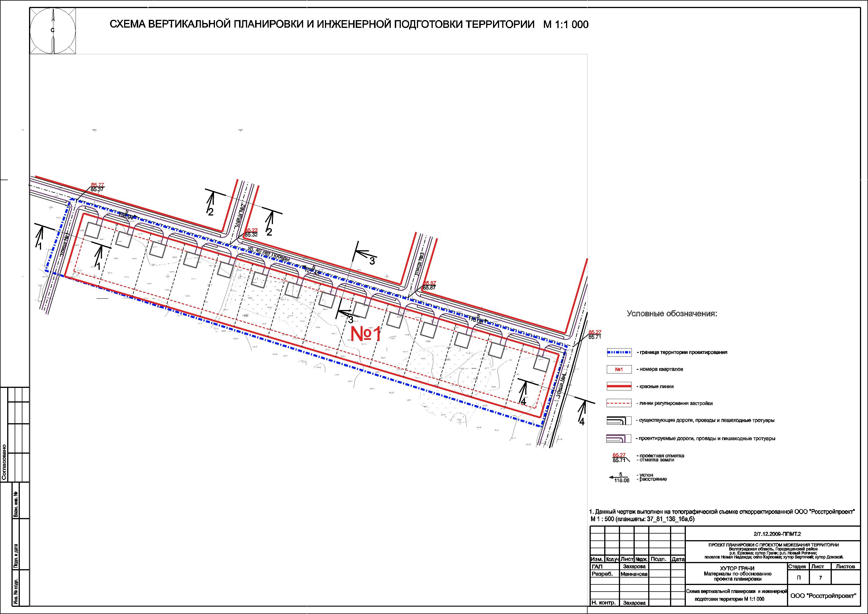The image size is (868, 614).
Task: Click the name 'Маннанова'
Action: pyautogui.click(x=634, y=574)
